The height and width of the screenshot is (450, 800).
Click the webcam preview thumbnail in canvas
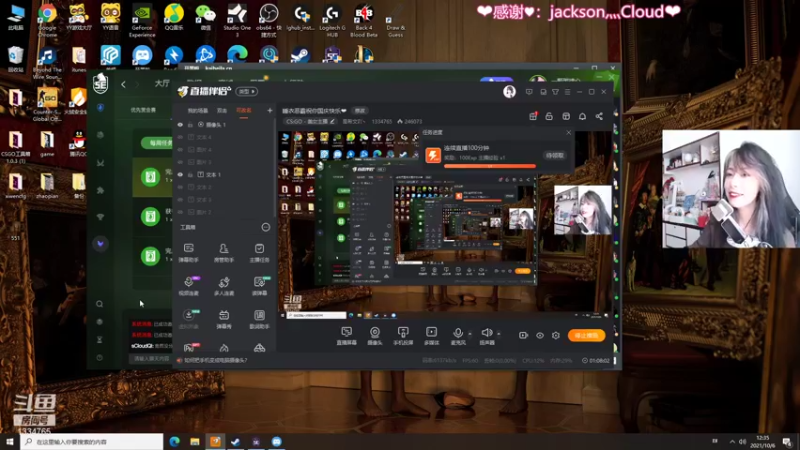pyautogui.click(x=583, y=210)
